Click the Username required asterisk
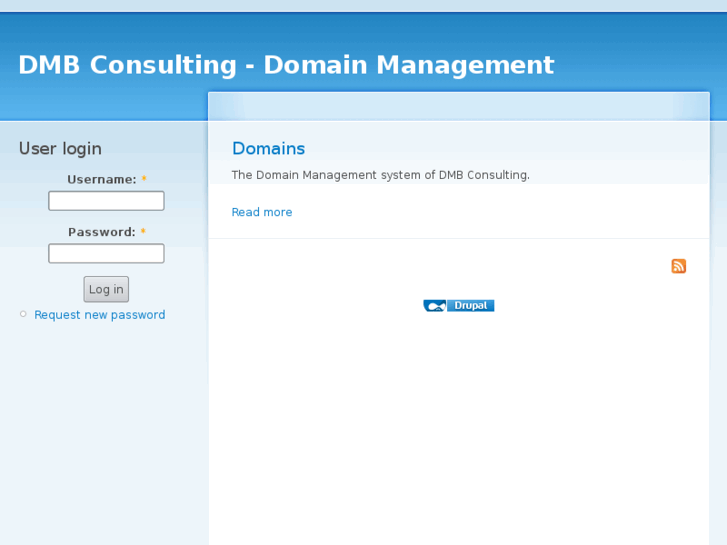This screenshot has width=727, height=545. [144, 180]
